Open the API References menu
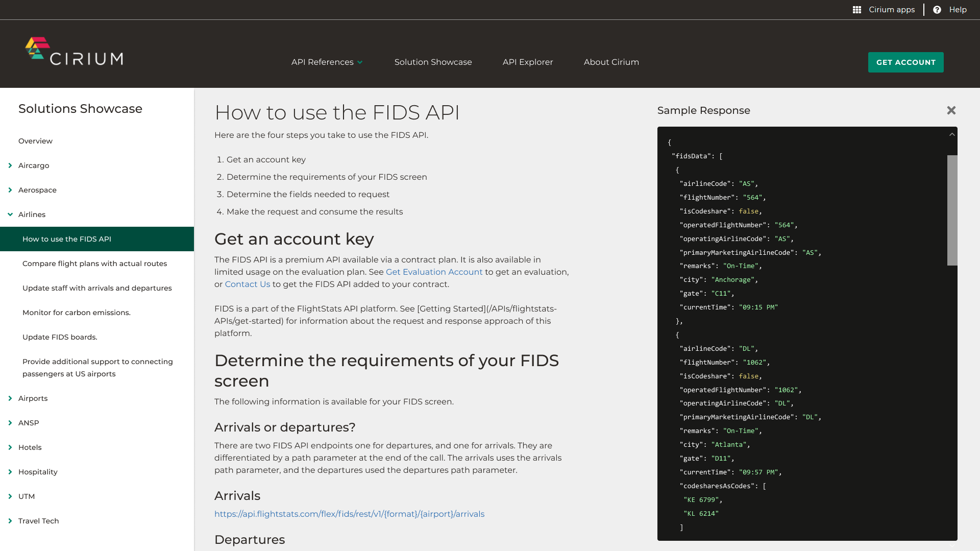980x551 pixels. point(323,62)
